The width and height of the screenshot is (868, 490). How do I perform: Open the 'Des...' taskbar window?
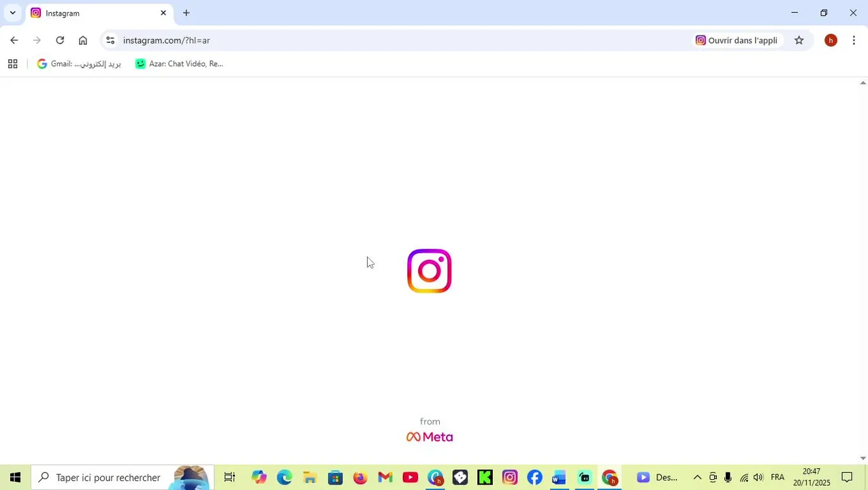tap(657, 477)
